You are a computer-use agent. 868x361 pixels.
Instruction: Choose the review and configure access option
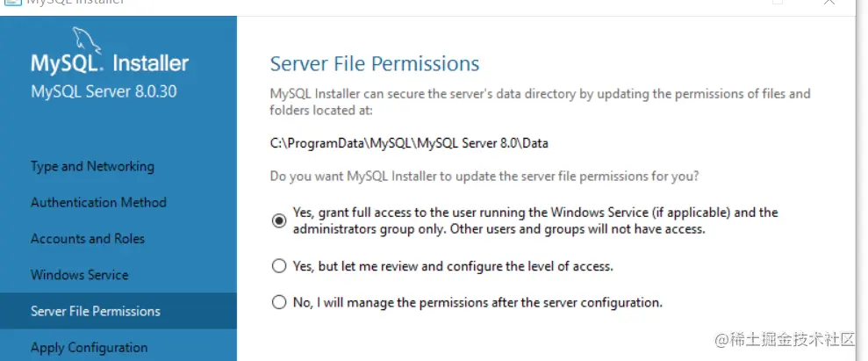point(279,265)
